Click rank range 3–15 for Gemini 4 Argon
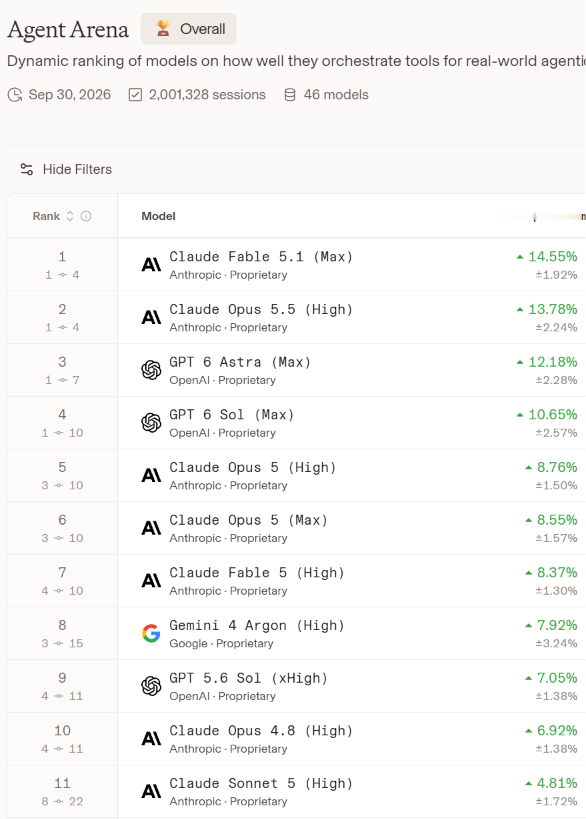Viewport: 586px width, 819px height. [x=62, y=644]
